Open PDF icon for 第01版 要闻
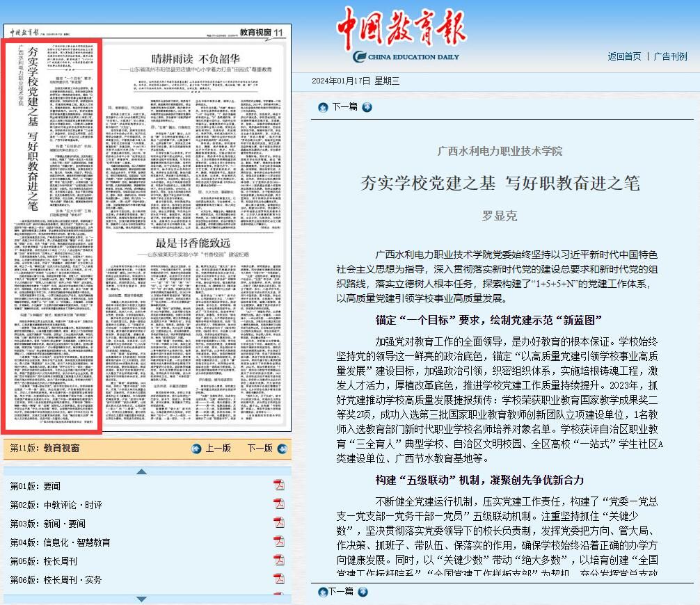Viewport: 700px width, 605px height. pos(279,485)
